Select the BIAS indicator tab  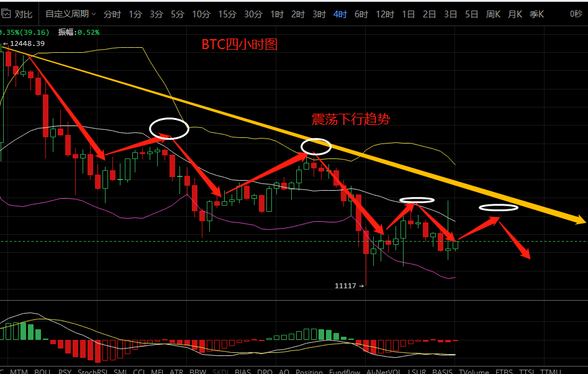[243, 372]
